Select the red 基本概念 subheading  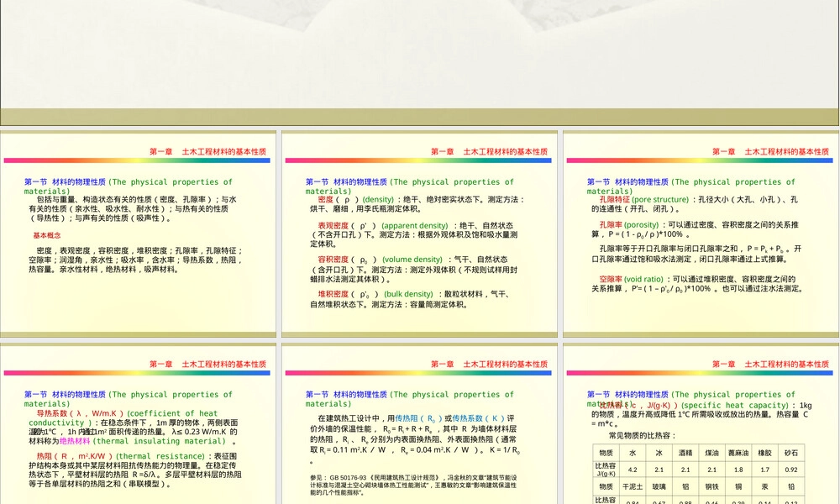[x=47, y=236]
